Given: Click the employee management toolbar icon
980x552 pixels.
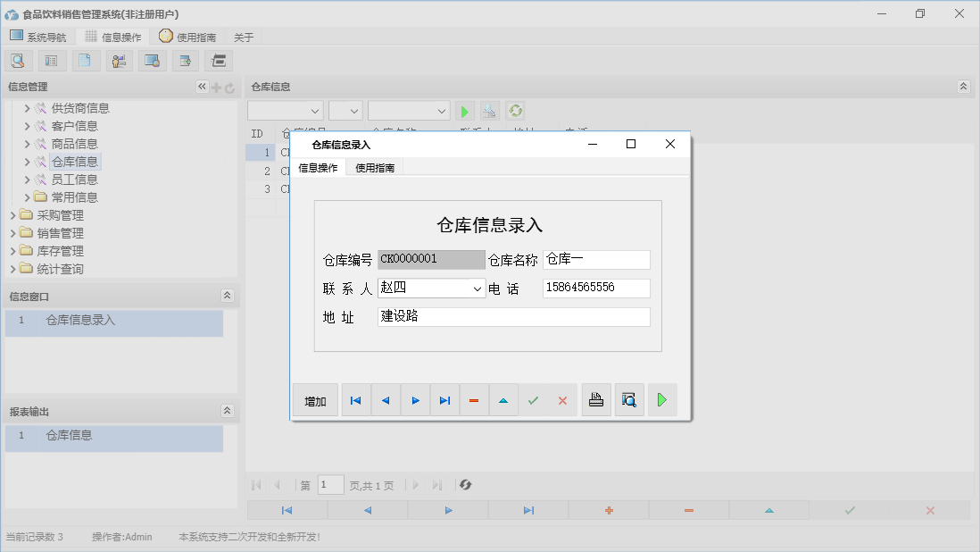Looking at the screenshot, I should pos(119,60).
